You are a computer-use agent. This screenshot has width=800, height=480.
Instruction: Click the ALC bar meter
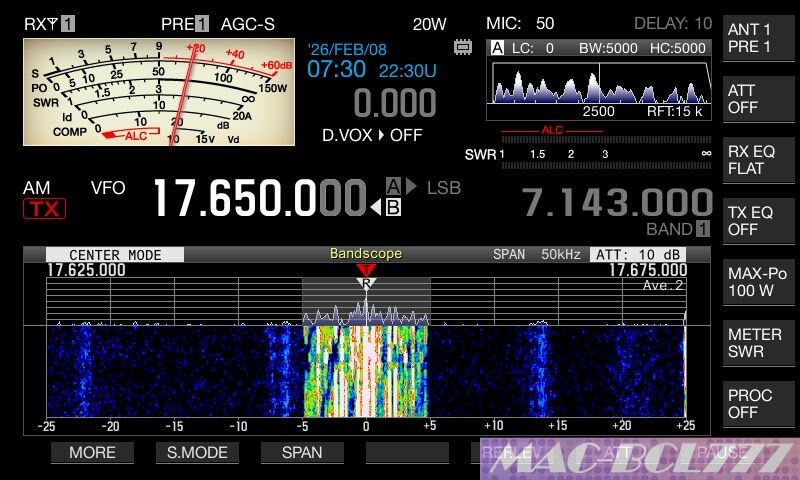click(606, 139)
